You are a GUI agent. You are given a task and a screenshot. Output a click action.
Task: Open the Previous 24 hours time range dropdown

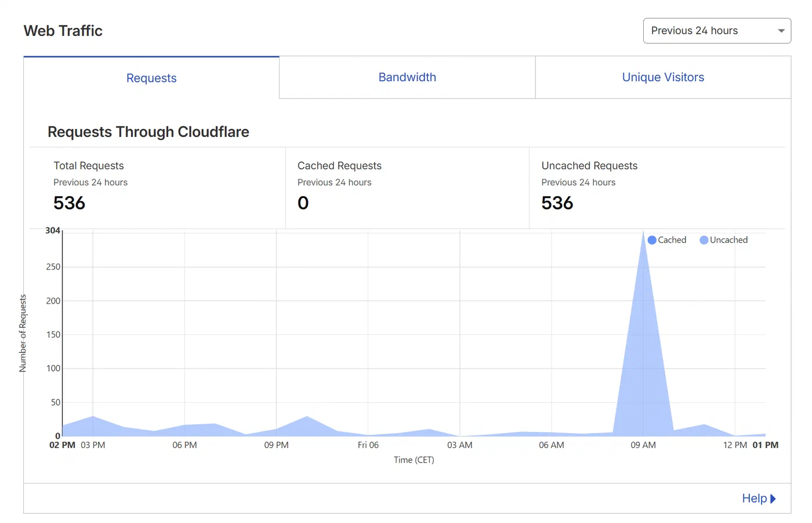717,31
